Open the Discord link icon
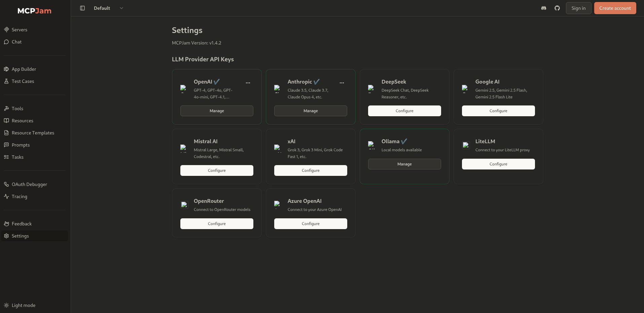 (x=544, y=8)
